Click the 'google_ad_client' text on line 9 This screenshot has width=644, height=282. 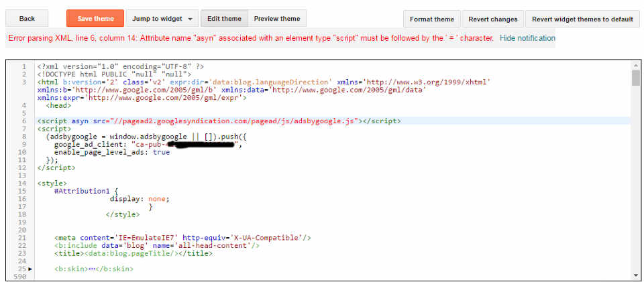click(x=88, y=144)
